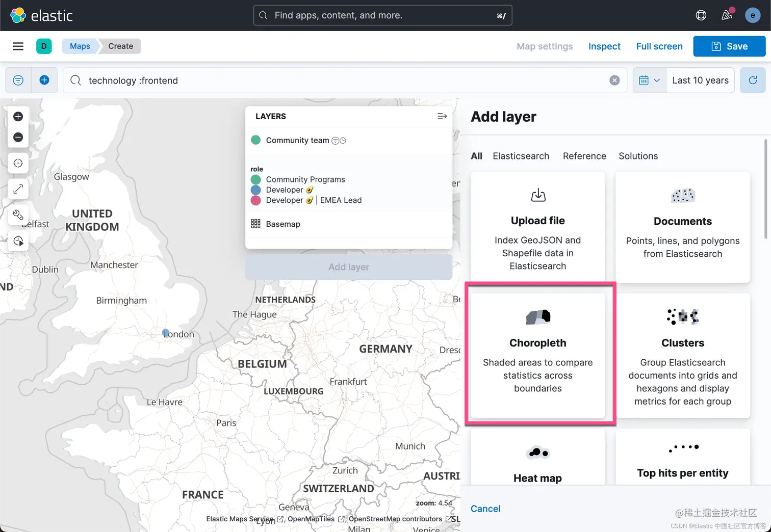This screenshot has width=771, height=532.
Task: Click the EMEA Lead legend pink swatch
Action: coord(256,200)
